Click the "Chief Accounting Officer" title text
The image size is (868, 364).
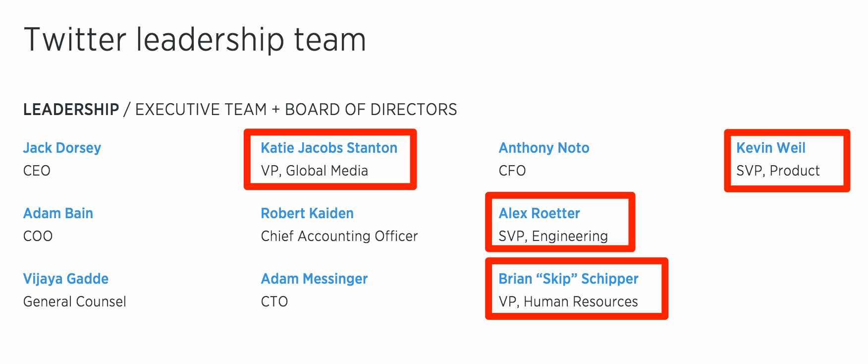339,236
